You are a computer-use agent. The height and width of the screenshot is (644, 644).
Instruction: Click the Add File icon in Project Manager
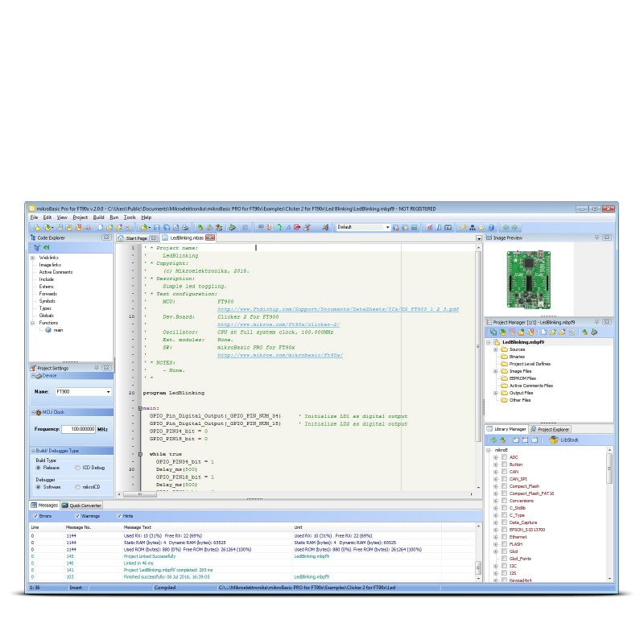click(553, 331)
